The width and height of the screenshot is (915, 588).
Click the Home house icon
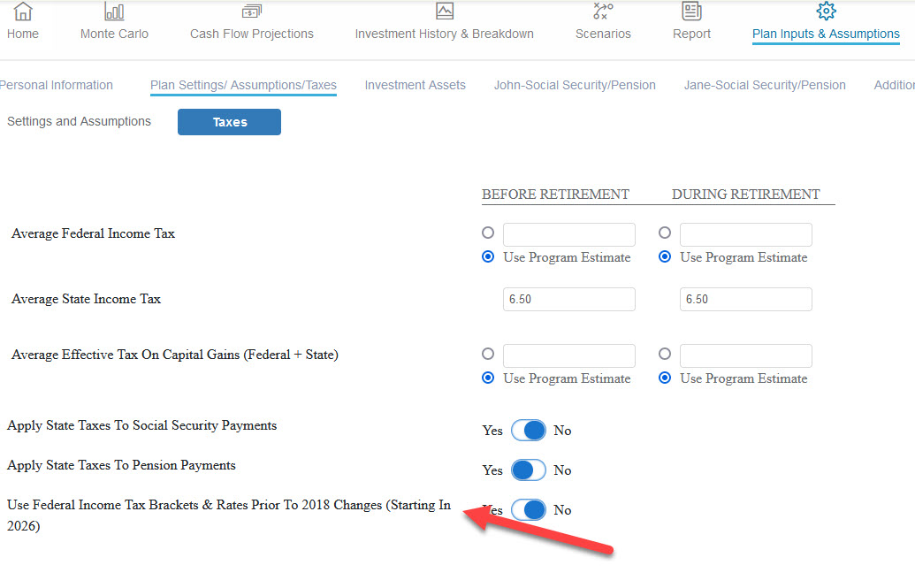(23, 11)
